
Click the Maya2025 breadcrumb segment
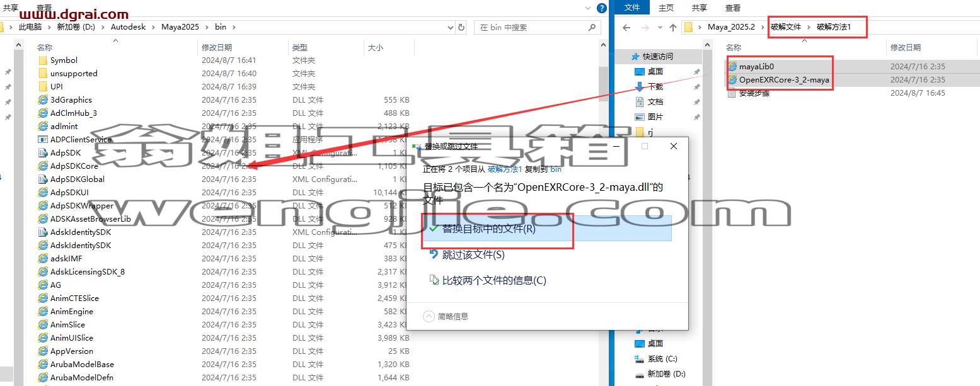(x=180, y=27)
